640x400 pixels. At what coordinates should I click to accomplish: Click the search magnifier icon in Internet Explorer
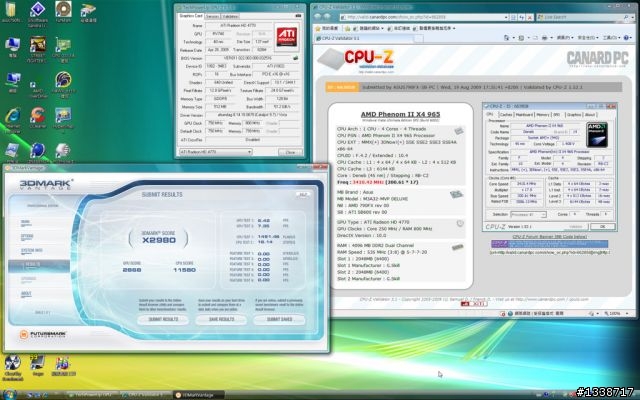pyautogui.click(x=626, y=17)
